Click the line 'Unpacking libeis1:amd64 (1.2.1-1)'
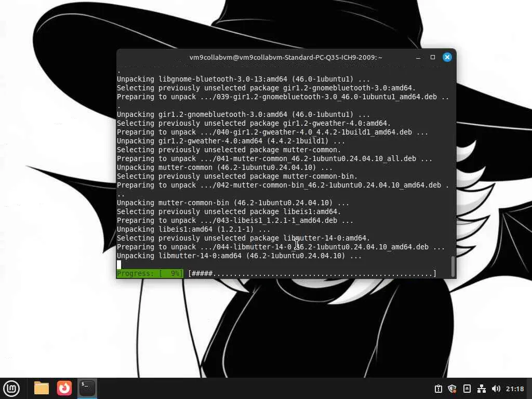The image size is (532, 399). pyautogui.click(x=193, y=229)
